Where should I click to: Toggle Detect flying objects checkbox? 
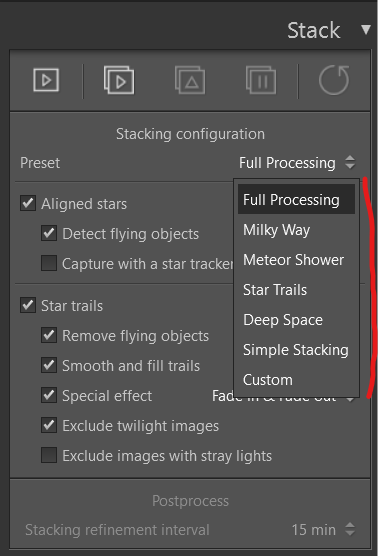point(49,233)
